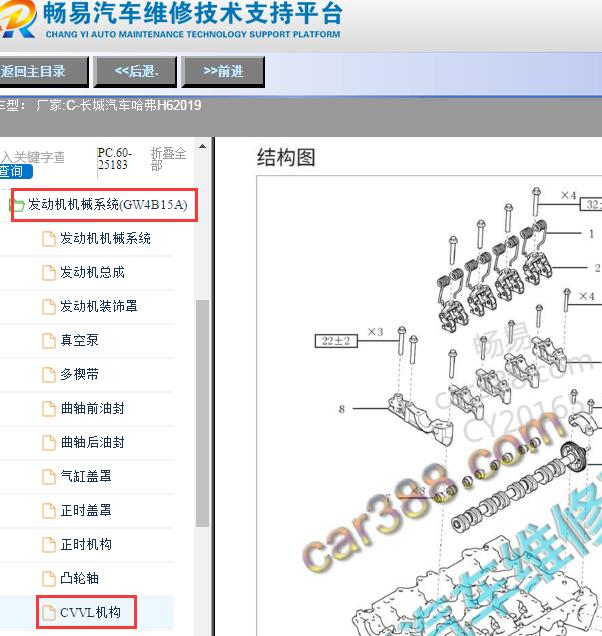Open the 真空泵 entry
This screenshot has height=636, width=602.
[x=80, y=340]
